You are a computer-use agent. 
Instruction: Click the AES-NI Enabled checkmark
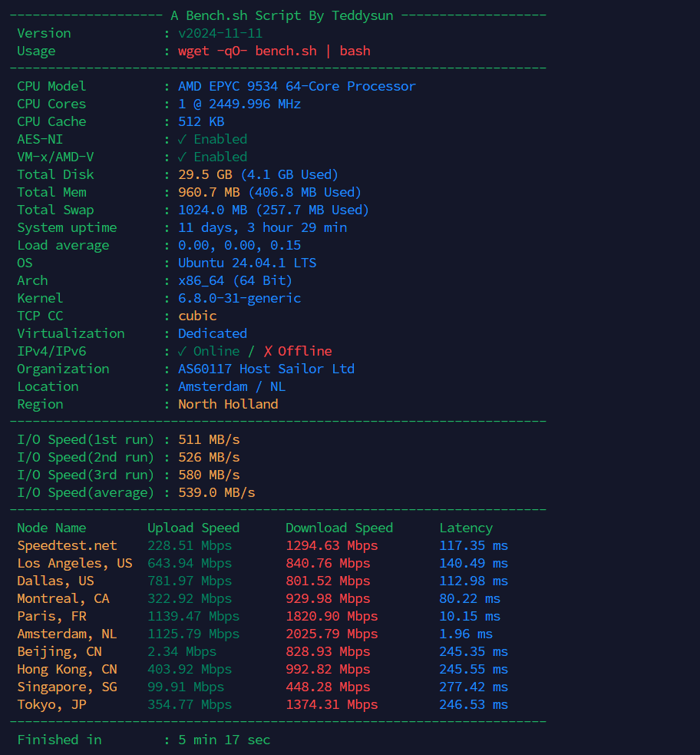[x=183, y=139]
